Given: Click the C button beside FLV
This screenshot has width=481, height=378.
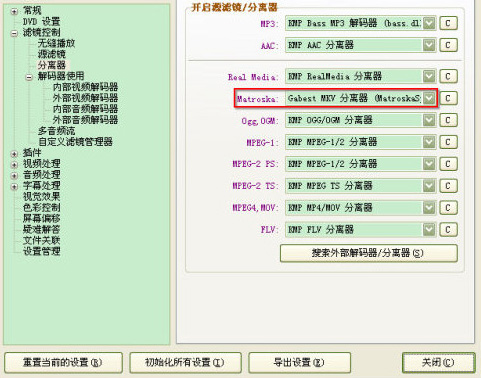Looking at the screenshot, I should (x=448, y=229).
